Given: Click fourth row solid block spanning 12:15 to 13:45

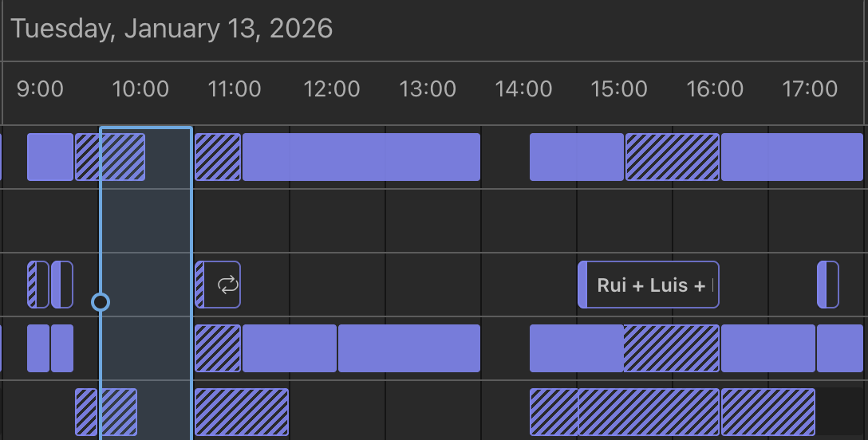Looking at the screenshot, I should pos(409,348).
